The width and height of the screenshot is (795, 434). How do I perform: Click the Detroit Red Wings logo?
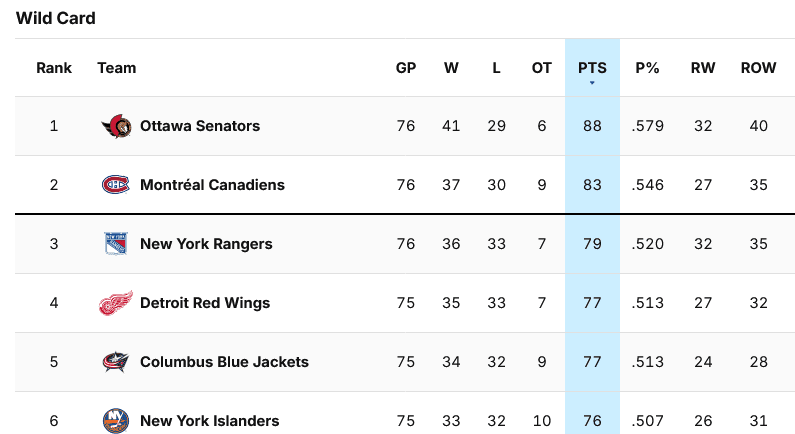pos(116,303)
